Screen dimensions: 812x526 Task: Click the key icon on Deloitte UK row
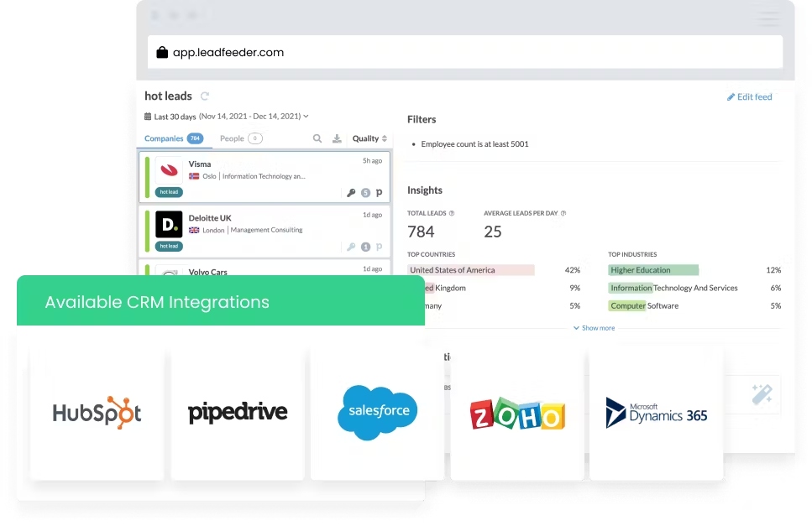pyautogui.click(x=351, y=247)
